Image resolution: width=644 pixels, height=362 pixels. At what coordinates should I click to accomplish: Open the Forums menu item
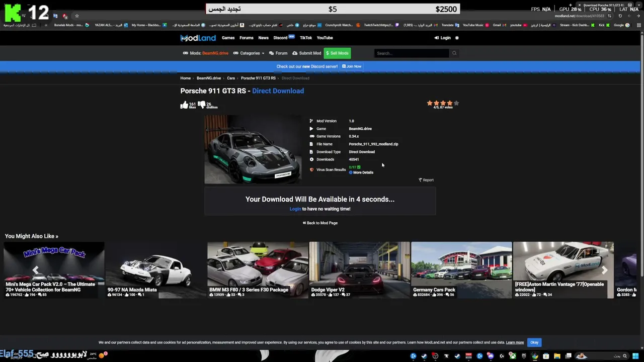click(x=247, y=38)
